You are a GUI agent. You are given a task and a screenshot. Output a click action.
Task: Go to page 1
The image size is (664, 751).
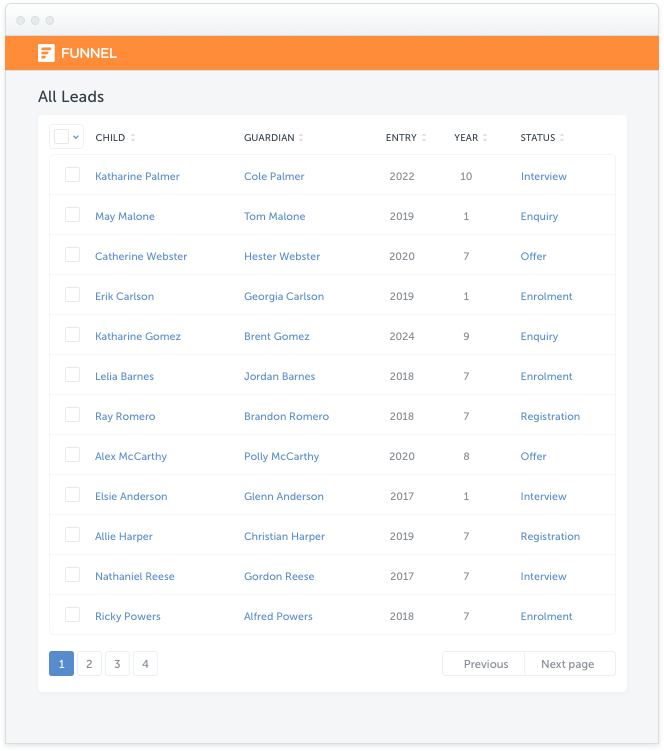click(x=61, y=664)
